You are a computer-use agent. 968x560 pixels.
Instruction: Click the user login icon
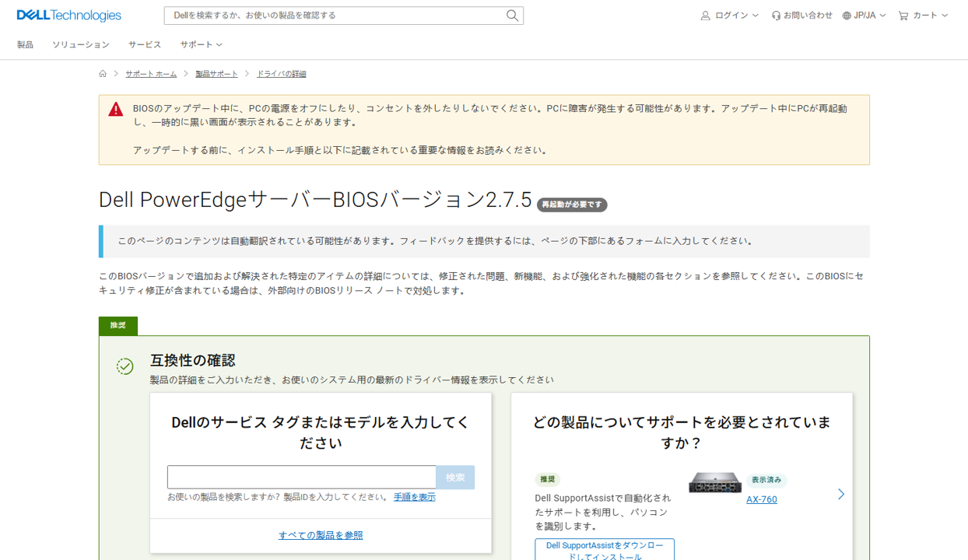click(705, 16)
